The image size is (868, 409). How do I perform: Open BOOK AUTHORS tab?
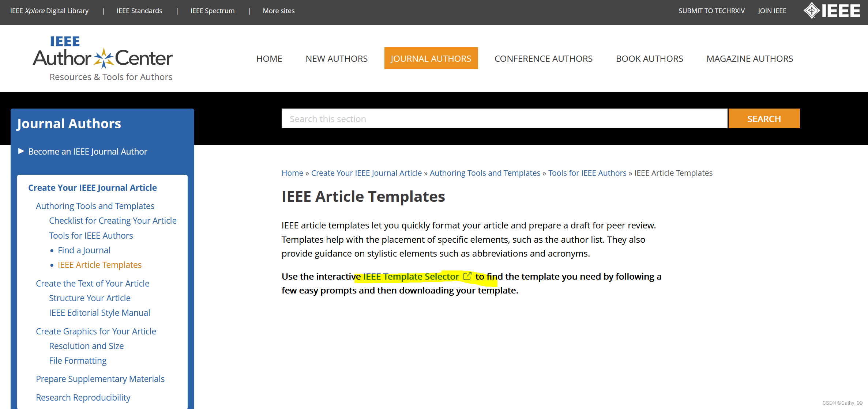point(650,58)
